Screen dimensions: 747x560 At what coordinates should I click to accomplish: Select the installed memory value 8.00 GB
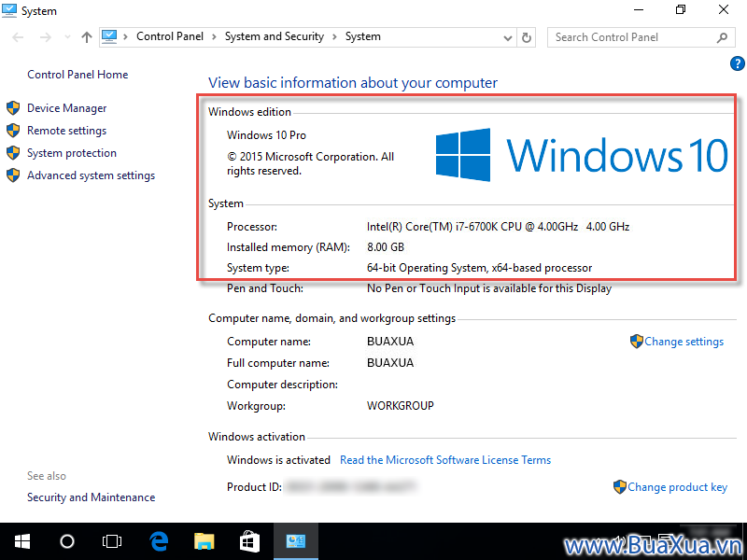[386, 247]
